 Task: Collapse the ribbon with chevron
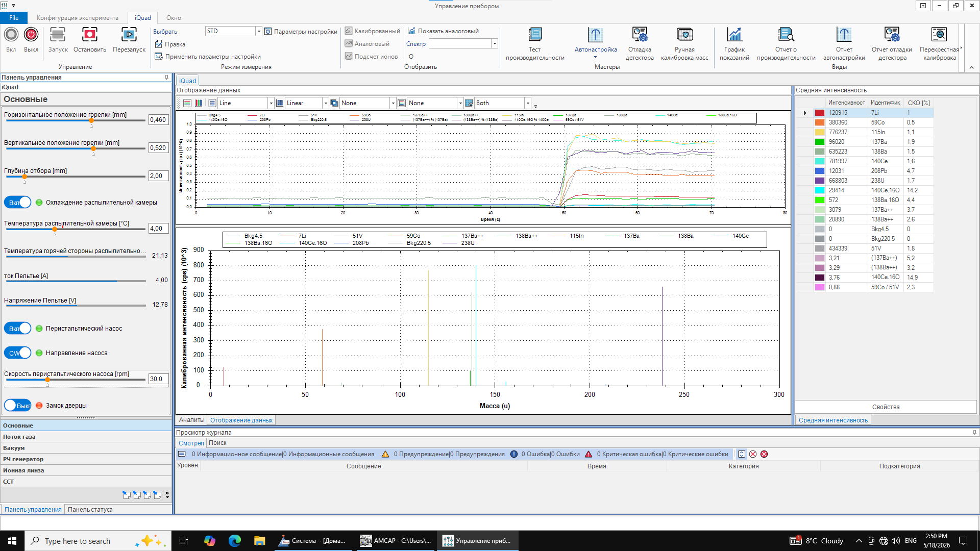click(971, 67)
